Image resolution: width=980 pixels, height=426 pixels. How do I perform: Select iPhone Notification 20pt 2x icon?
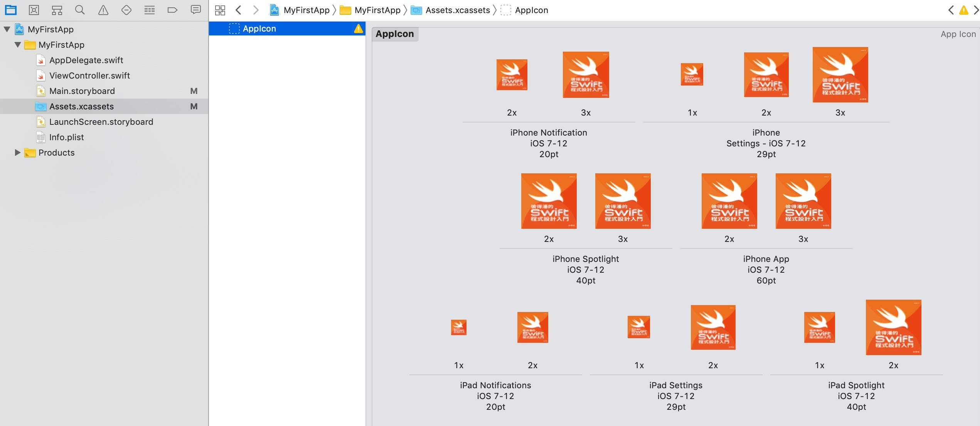click(x=512, y=75)
